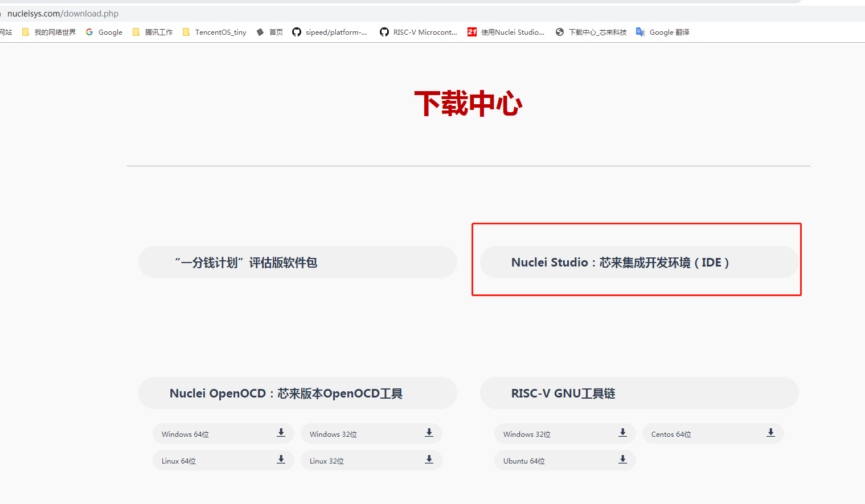
Task: Open 下载中心_芯来科技 bookmark globe icon
Action: tap(560, 32)
